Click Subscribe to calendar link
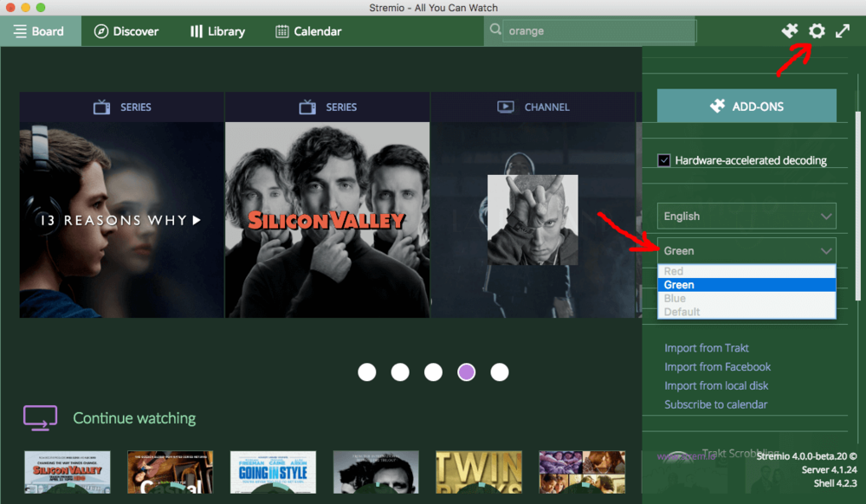The height and width of the screenshot is (504, 866). 716,404
